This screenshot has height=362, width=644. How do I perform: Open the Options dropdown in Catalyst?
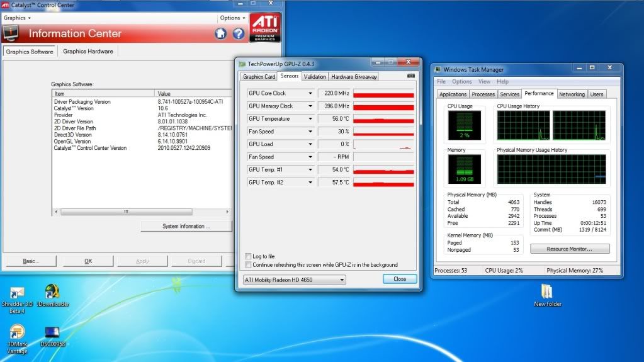coord(232,18)
